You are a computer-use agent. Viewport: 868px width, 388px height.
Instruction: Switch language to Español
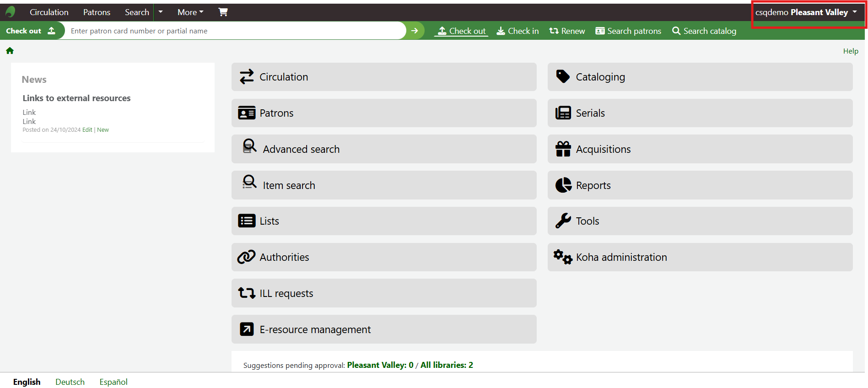point(113,382)
